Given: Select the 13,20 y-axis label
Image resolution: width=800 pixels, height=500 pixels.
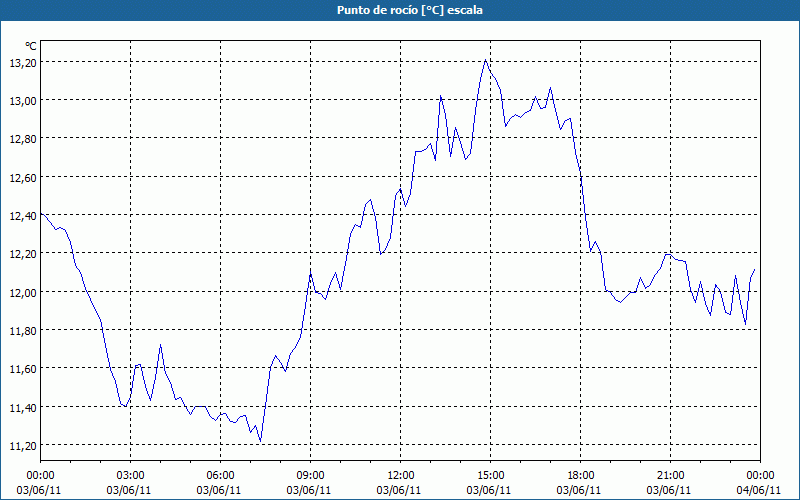Looking at the screenshot, I should point(22,62).
